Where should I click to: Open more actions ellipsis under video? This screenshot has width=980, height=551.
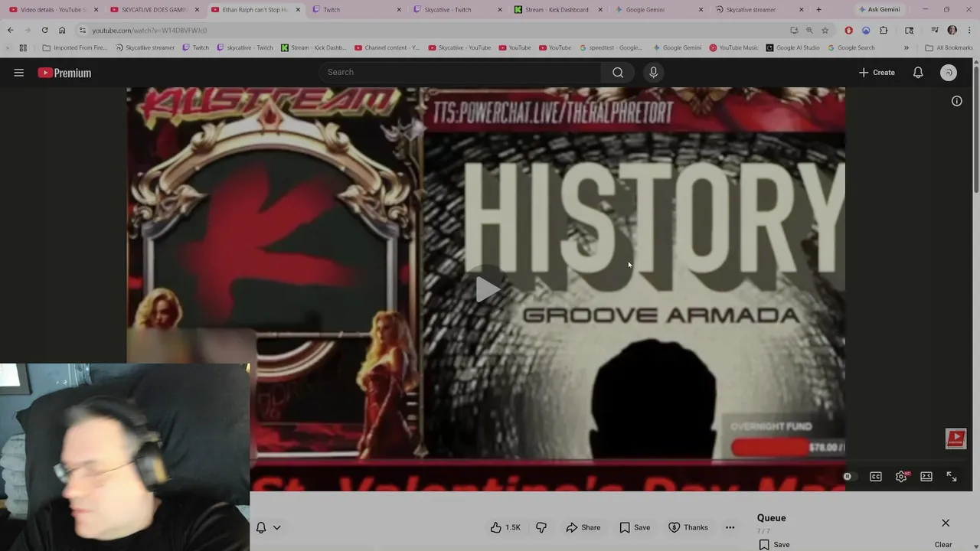pos(730,527)
